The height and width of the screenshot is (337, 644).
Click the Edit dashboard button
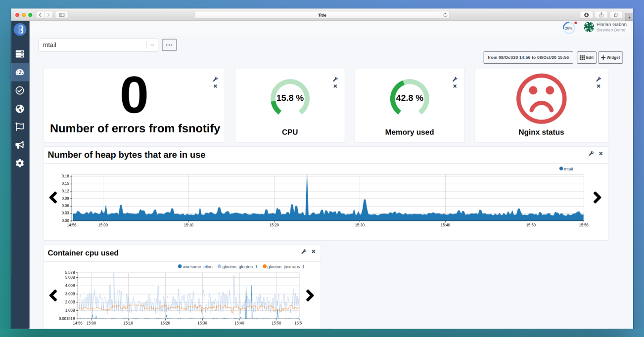[x=586, y=57]
